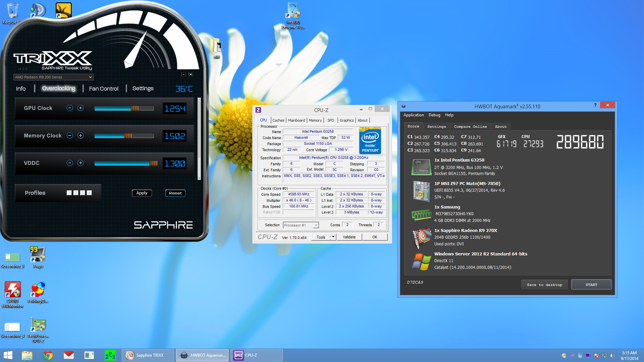Open Mainboard tab in CPU-Z

coord(297,120)
